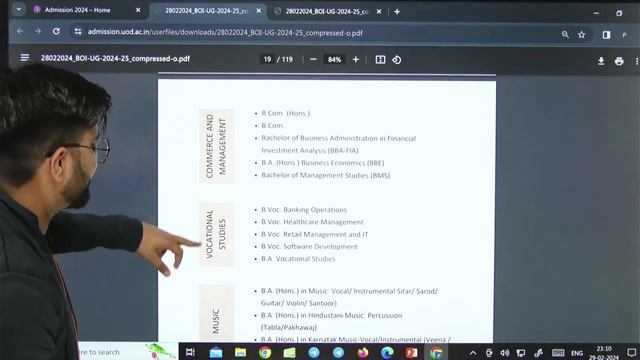Click 'B.Voc. Software Development' text

tap(309, 247)
